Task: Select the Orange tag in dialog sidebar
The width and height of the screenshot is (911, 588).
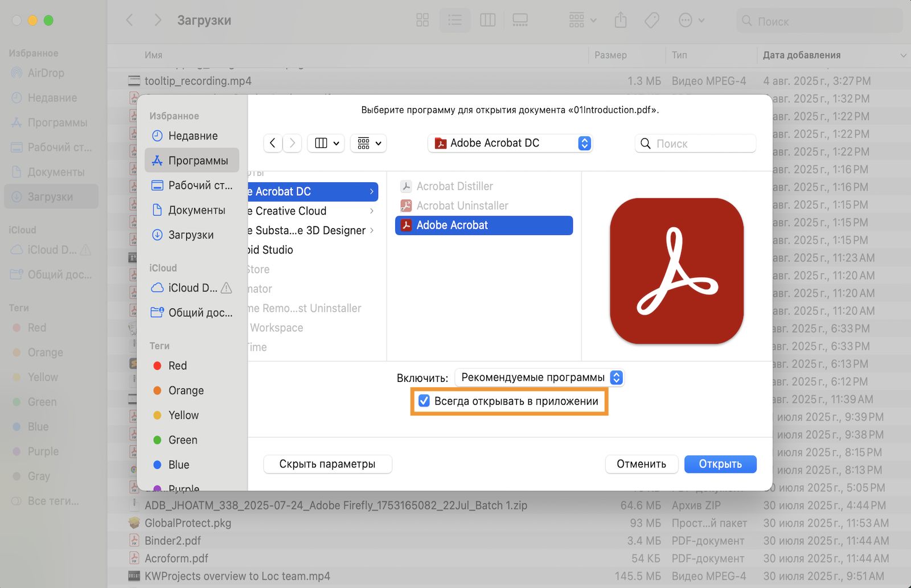Action: pos(192,390)
